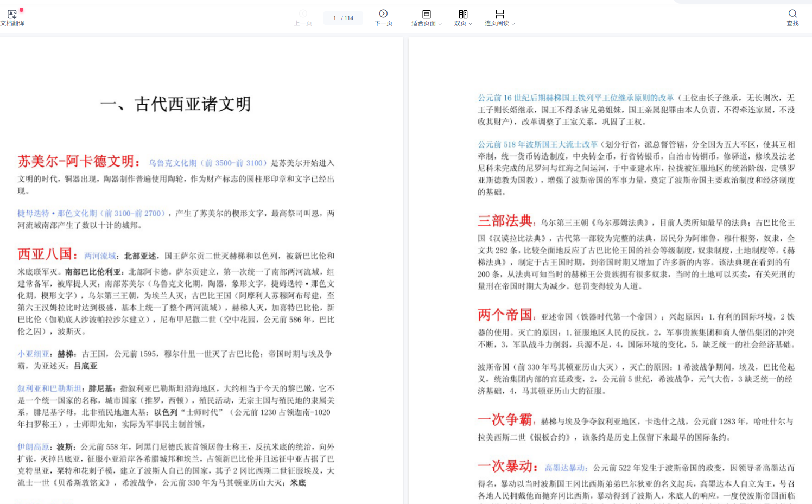Click the blue text 伊朗高原
The width and height of the screenshot is (812, 504).
[x=33, y=447]
